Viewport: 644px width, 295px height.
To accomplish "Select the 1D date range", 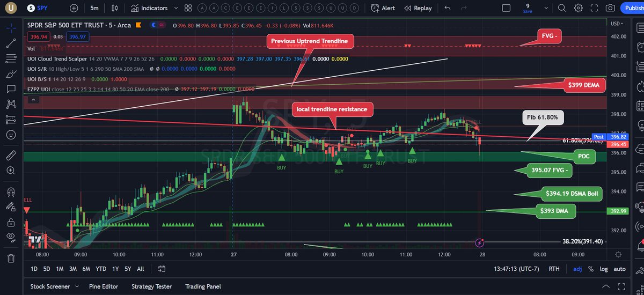I will (x=34, y=269).
